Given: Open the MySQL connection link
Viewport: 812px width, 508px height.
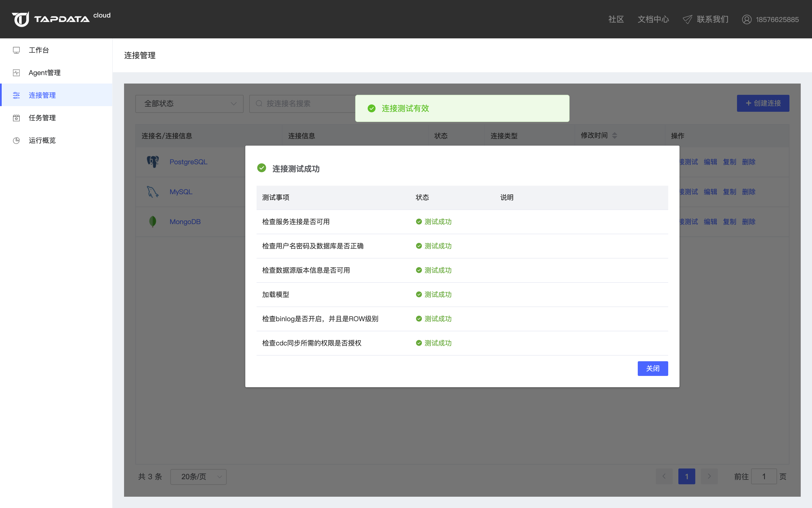Looking at the screenshot, I should (x=181, y=192).
